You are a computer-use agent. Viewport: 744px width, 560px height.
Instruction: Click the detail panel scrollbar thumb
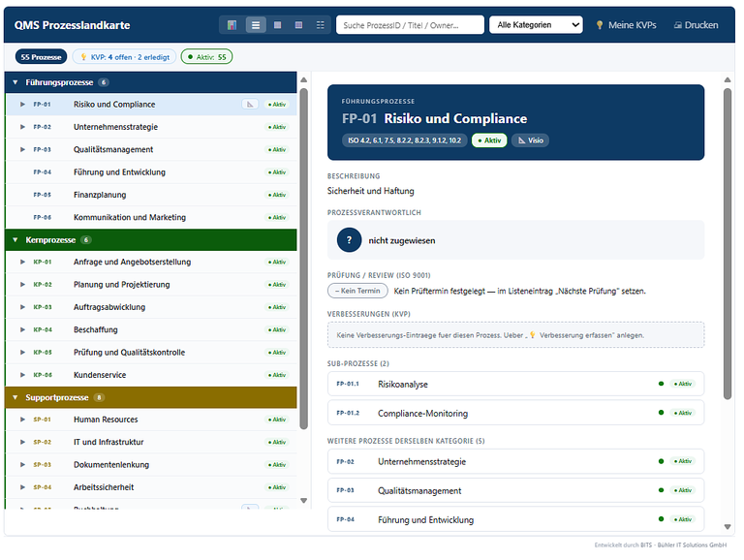tap(728, 244)
